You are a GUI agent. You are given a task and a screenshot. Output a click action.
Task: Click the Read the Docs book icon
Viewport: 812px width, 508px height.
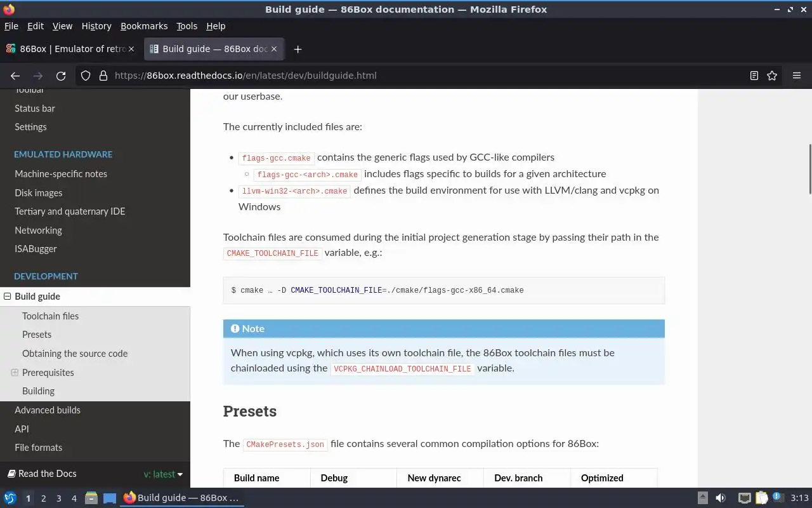(11, 474)
